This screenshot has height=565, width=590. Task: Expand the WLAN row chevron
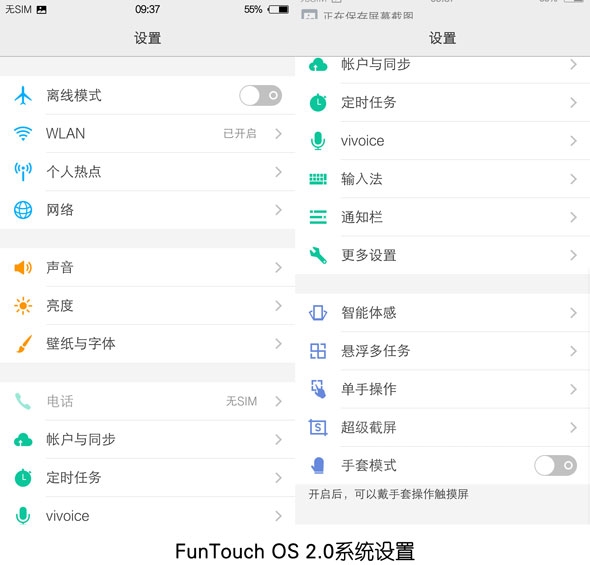[x=278, y=134]
